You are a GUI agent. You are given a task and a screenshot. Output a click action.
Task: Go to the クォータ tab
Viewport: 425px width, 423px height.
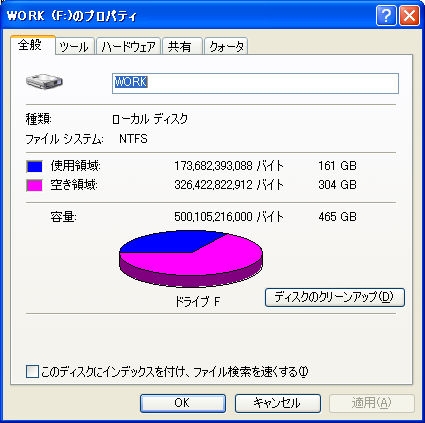[x=226, y=46]
